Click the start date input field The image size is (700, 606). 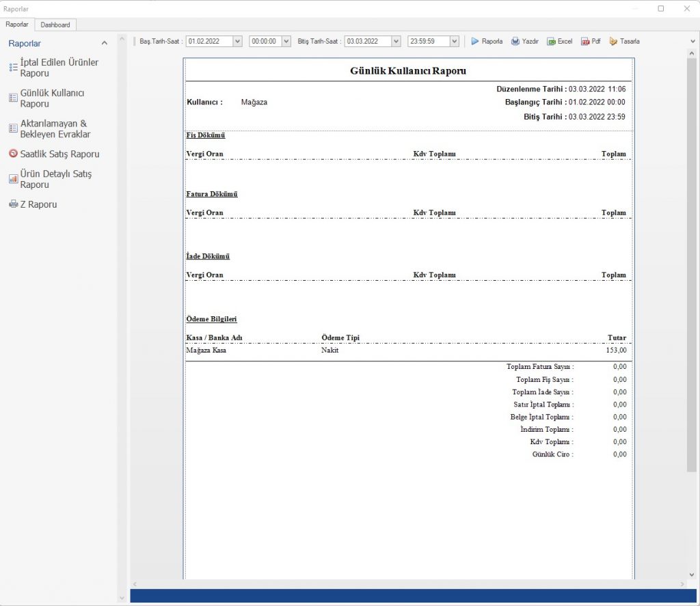(208, 41)
